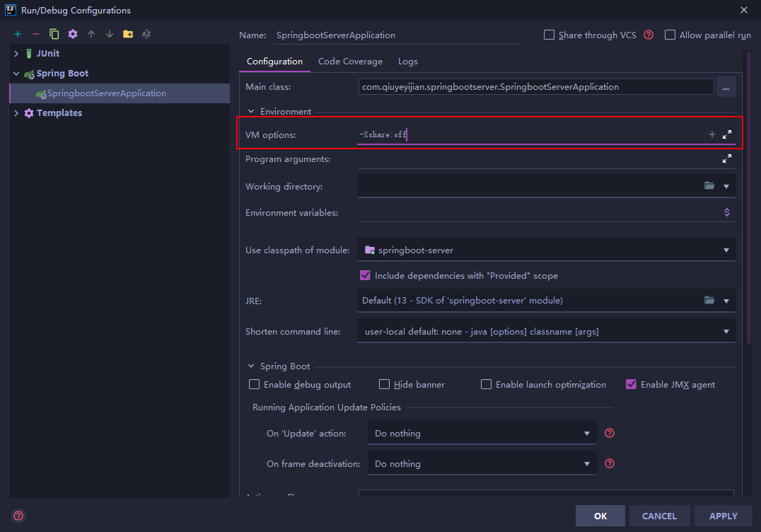
Task: Click the Templates gear icon in tree
Action: pos(29,113)
